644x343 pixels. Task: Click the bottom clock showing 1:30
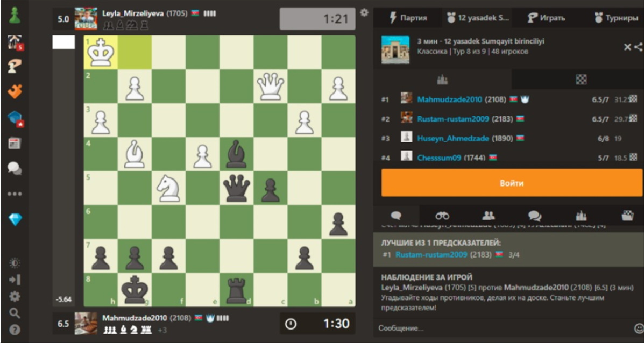[x=317, y=323]
